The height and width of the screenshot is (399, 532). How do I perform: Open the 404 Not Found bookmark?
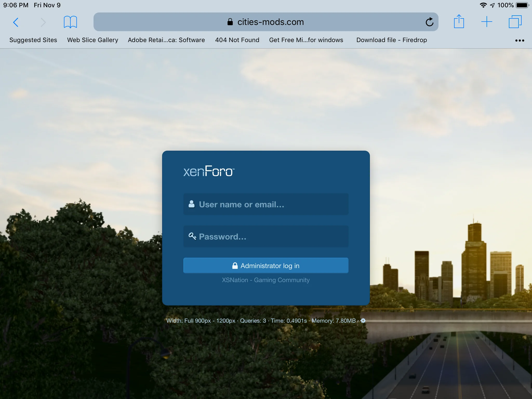(x=237, y=40)
